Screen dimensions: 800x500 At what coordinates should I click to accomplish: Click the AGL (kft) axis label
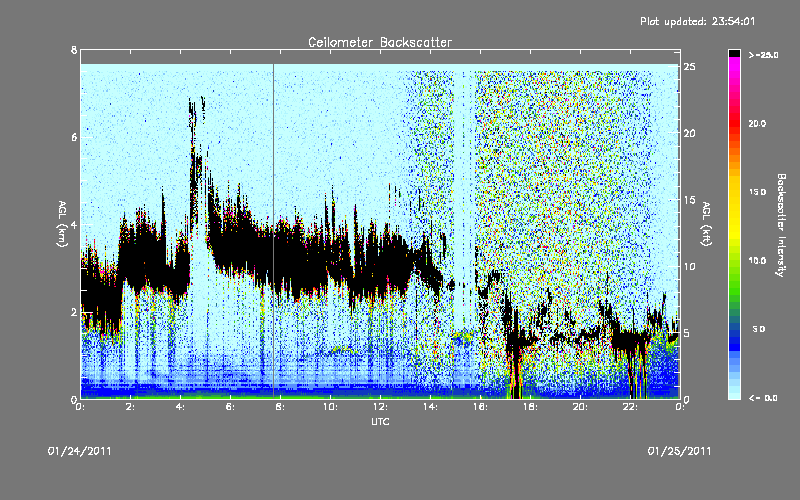[x=707, y=224]
